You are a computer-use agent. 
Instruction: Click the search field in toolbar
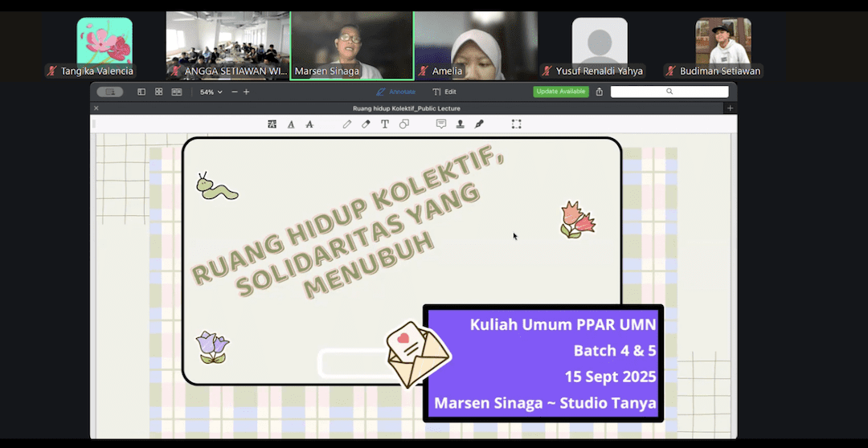point(669,92)
